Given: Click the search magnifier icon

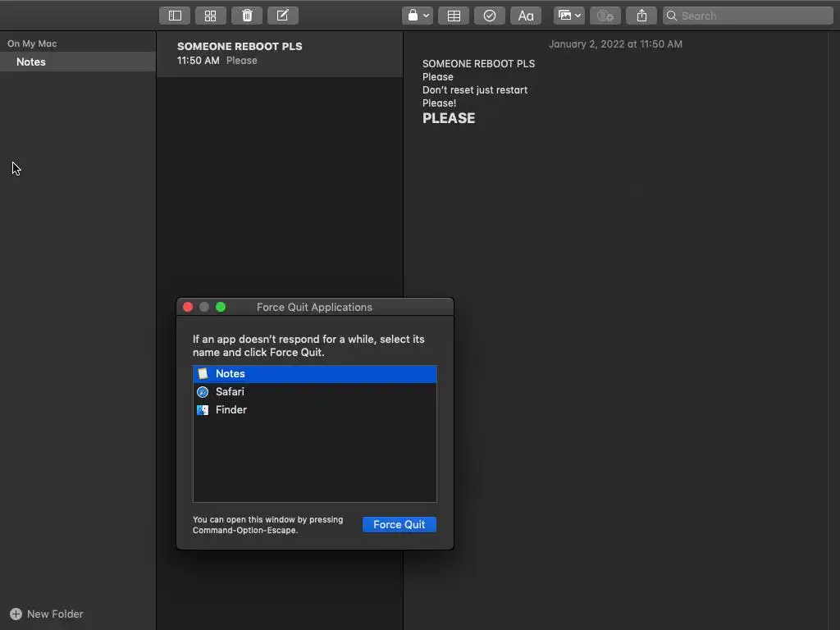Looking at the screenshot, I should tap(672, 16).
